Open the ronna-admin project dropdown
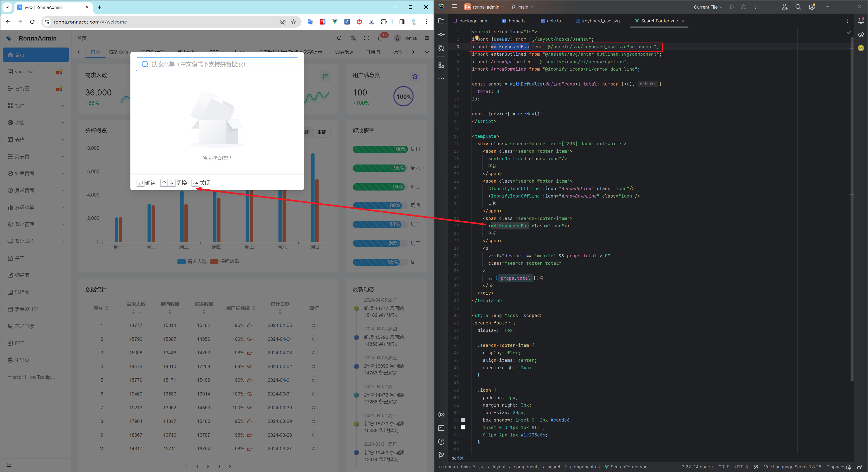This screenshot has width=868, height=472. (485, 7)
